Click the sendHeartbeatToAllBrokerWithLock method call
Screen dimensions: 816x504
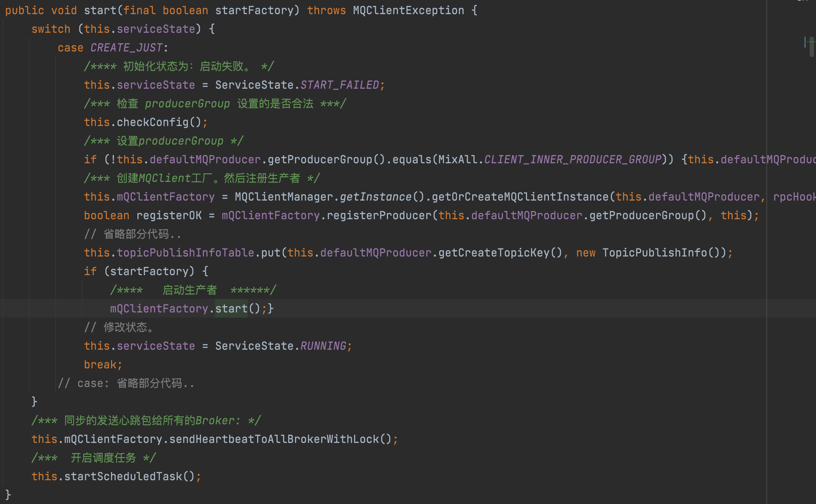[x=274, y=439]
